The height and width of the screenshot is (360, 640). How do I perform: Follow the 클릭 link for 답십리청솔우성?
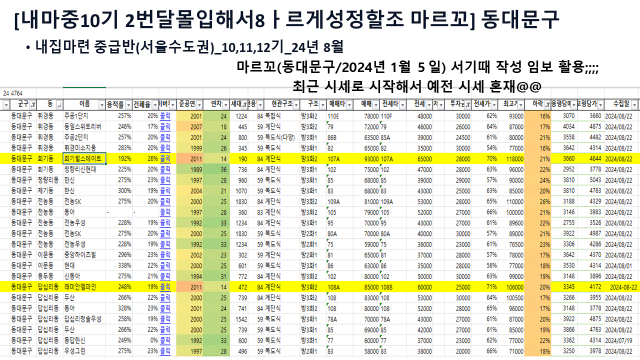pos(165,319)
